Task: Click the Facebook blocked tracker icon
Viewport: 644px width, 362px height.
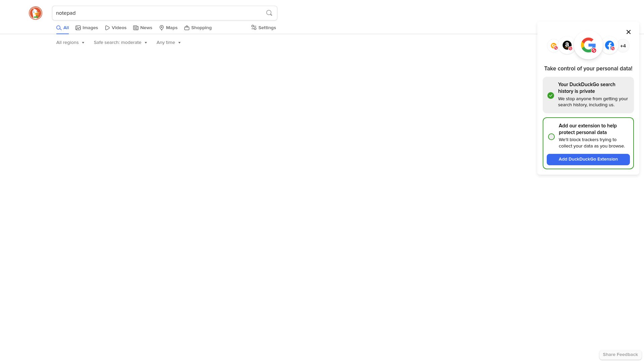Action: (610, 45)
